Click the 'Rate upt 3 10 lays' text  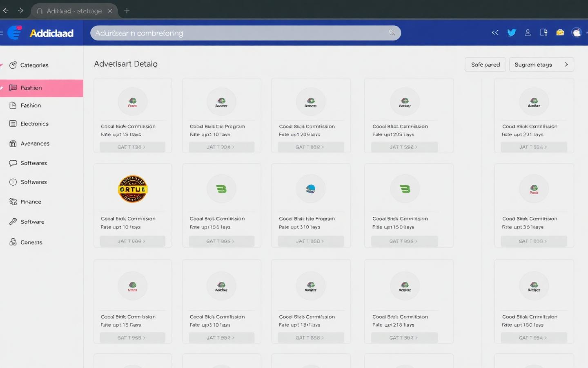click(299, 227)
